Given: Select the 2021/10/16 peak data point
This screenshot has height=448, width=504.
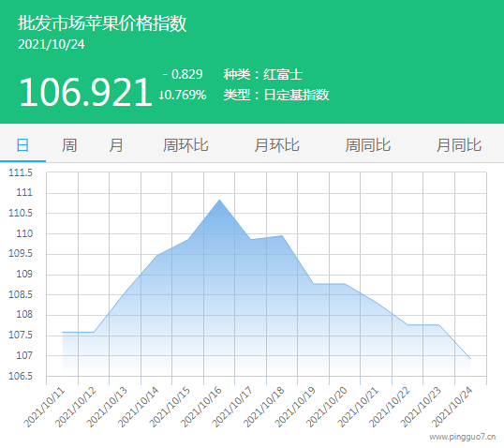Looking at the screenshot, I should click(219, 200).
